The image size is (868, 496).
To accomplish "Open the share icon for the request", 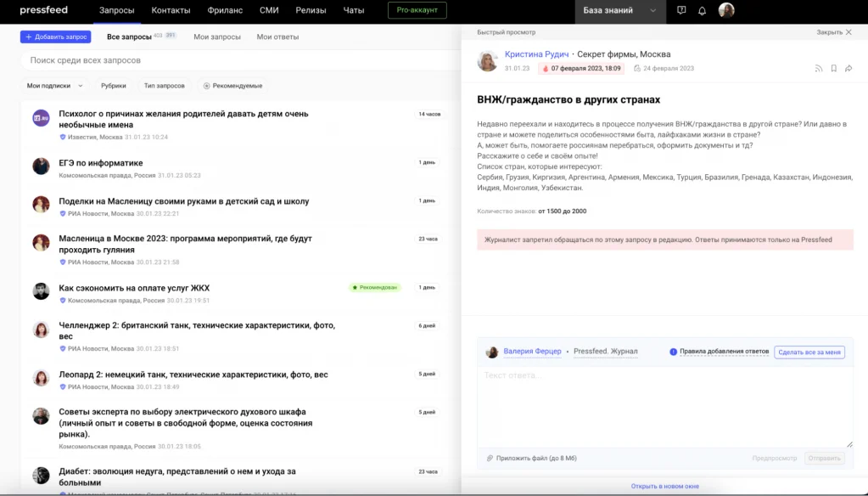I will [848, 68].
